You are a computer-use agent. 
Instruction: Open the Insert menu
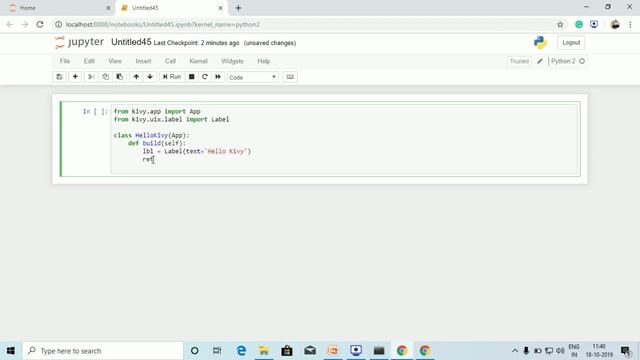[143, 61]
